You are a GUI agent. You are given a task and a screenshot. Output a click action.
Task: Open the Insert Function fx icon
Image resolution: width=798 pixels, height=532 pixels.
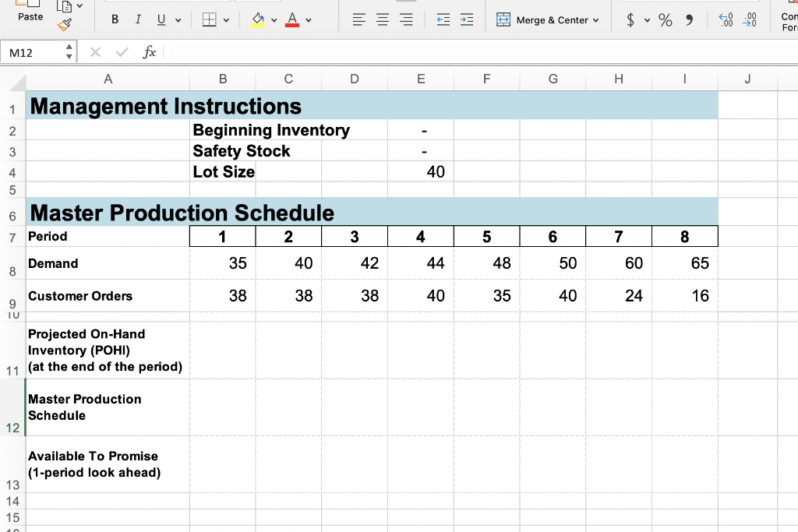pyautogui.click(x=149, y=52)
